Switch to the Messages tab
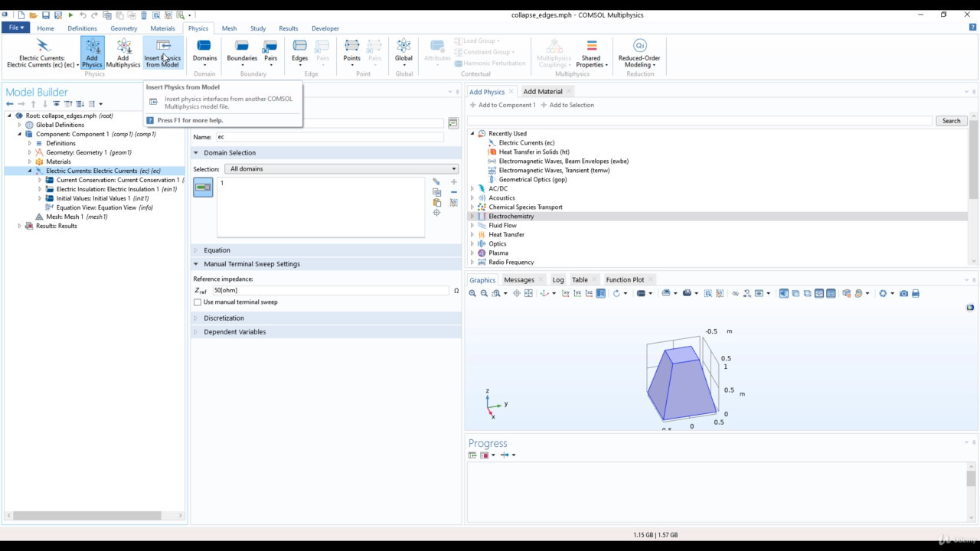This screenshot has width=980, height=551. click(x=519, y=280)
